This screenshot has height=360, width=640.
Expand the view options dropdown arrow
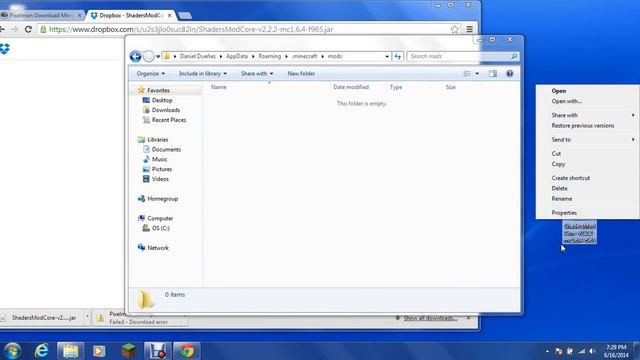[477, 74]
